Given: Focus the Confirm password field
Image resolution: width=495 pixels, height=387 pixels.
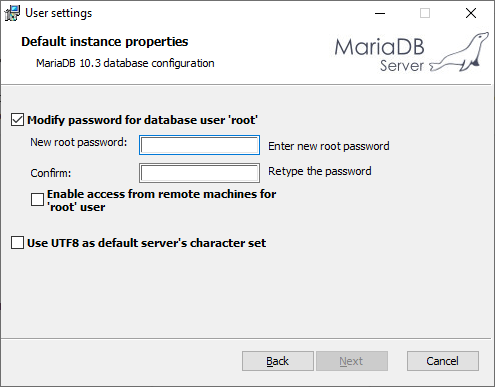Looking at the screenshot, I should point(199,173).
